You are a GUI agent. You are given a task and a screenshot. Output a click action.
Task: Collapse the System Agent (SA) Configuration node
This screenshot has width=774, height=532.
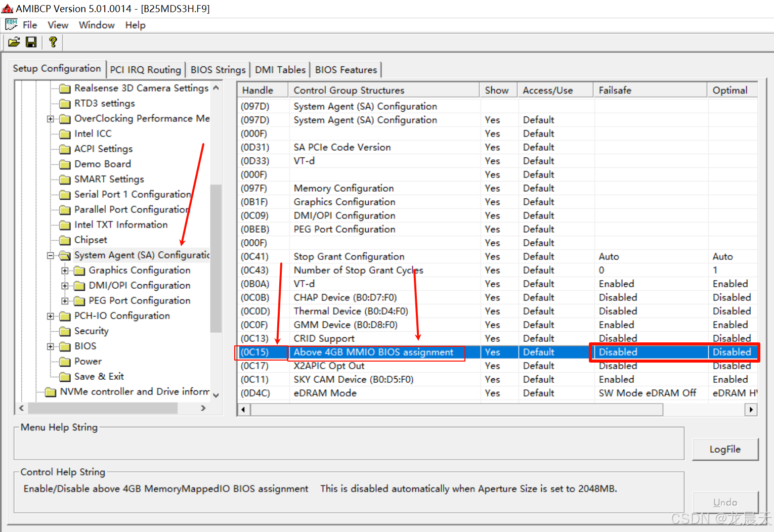tap(51, 255)
